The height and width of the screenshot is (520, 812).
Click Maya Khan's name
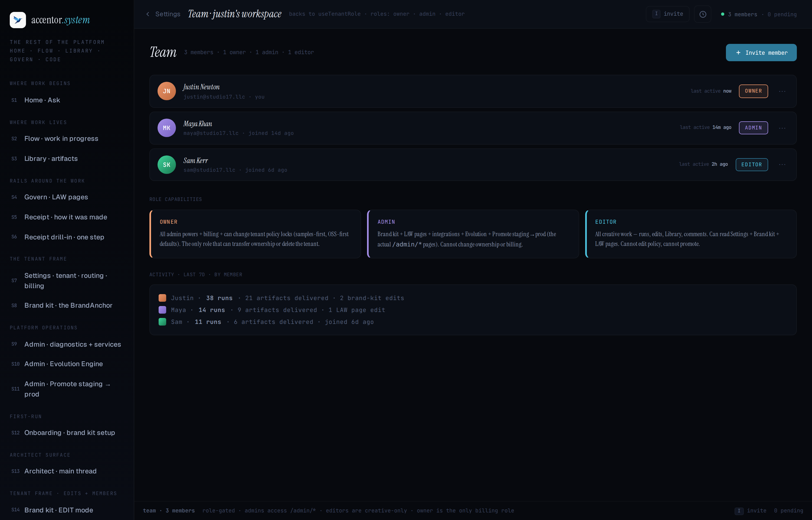click(x=198, y=123)
